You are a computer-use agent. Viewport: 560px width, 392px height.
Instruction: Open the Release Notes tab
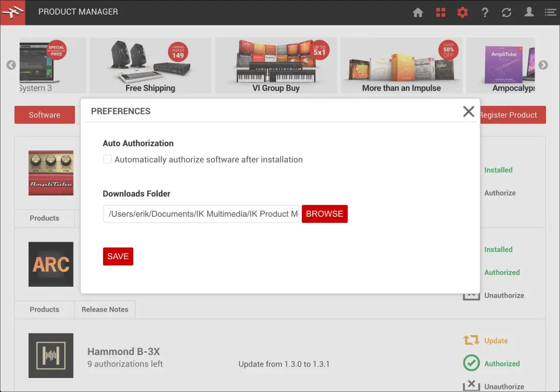[x=105, y=310]
